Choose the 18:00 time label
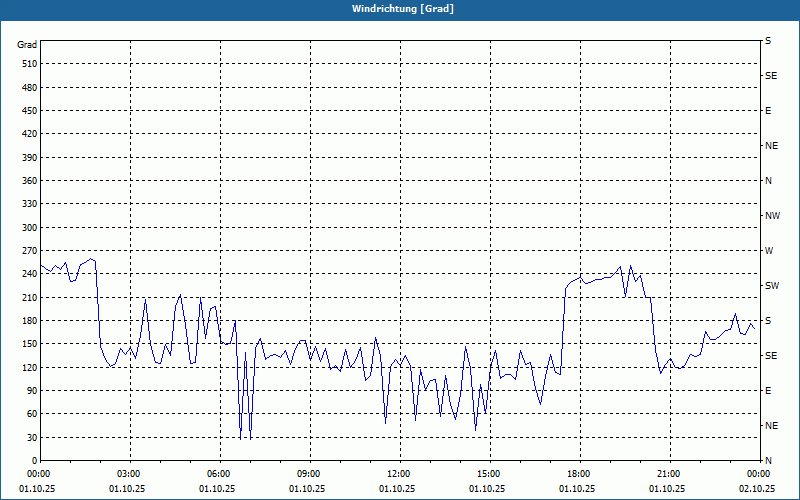 click(x=581, y=474)
